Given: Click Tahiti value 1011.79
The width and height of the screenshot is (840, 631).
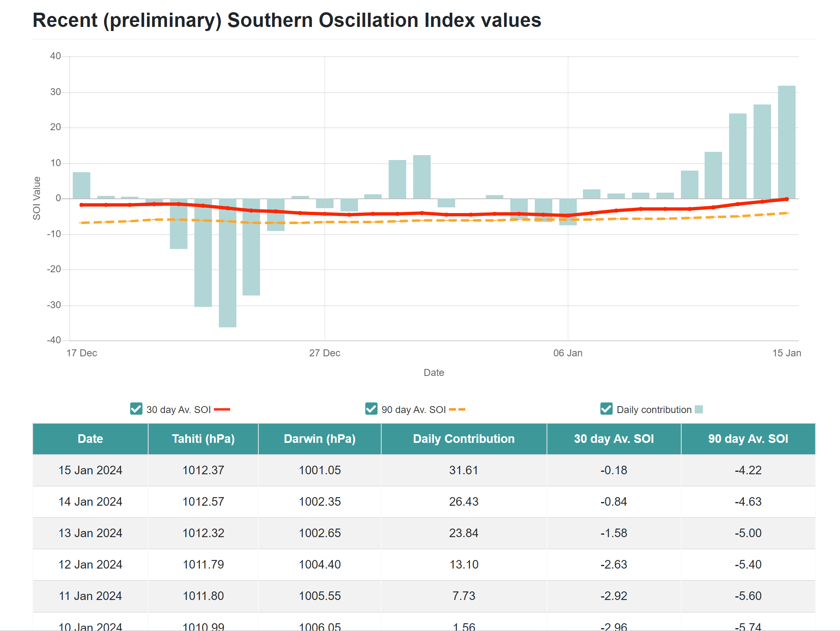Looking at the screenshot, I should pyautogui.click(x=203, y=564).
